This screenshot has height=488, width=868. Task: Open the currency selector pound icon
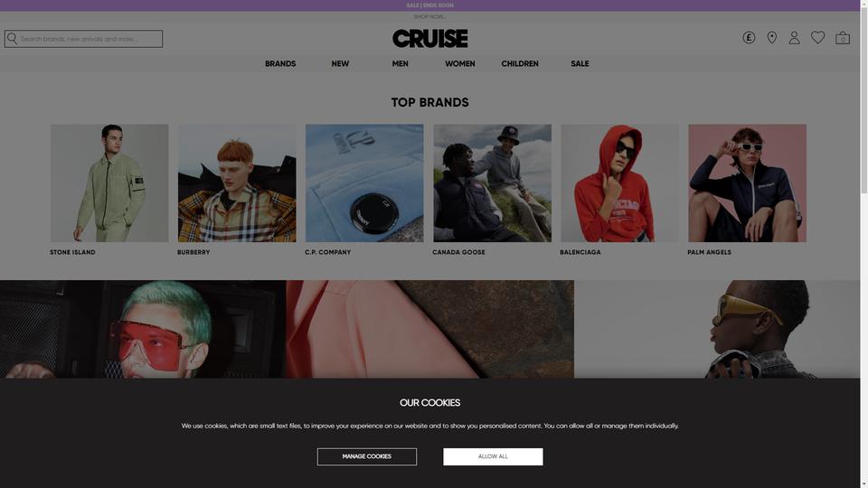[x=749, y=38]
